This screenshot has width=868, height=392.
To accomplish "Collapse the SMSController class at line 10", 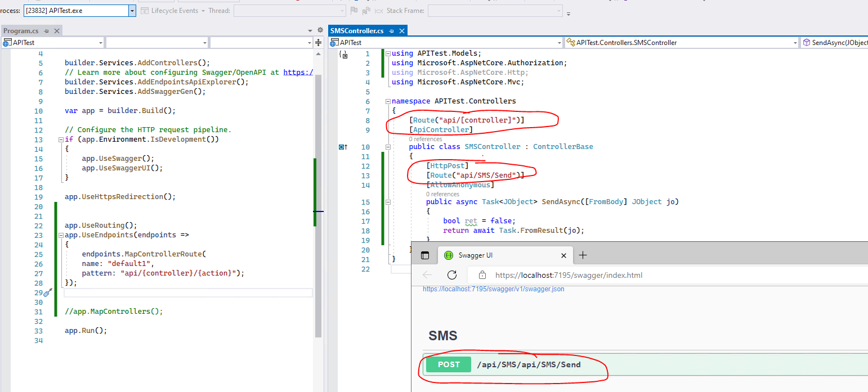I will 388,147.
